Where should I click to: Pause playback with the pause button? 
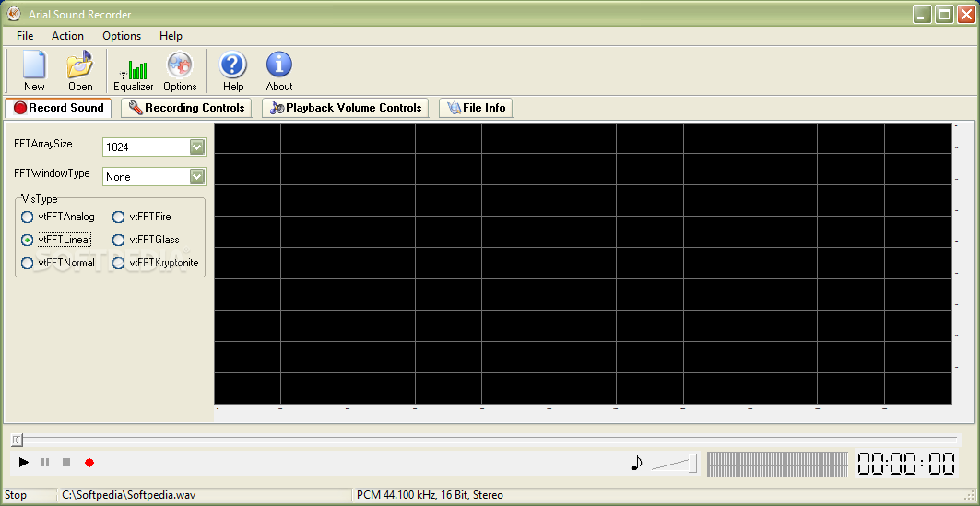[45, 463]
